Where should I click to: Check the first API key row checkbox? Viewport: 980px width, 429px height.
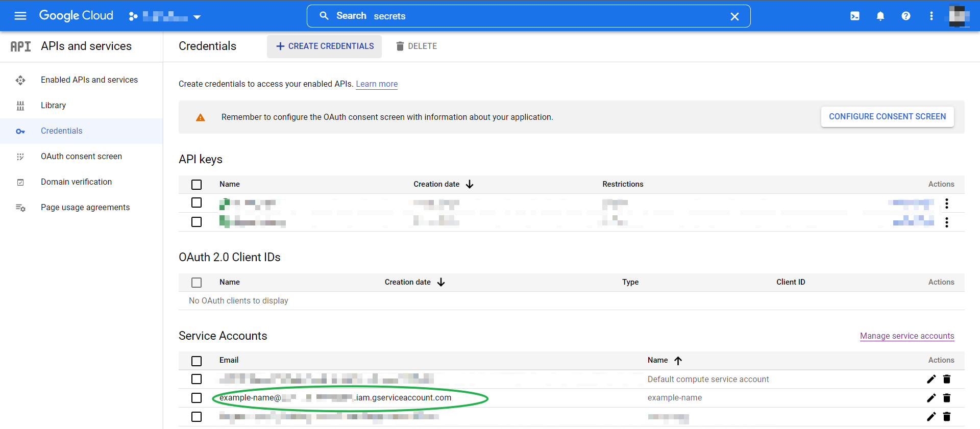point(197,203)
